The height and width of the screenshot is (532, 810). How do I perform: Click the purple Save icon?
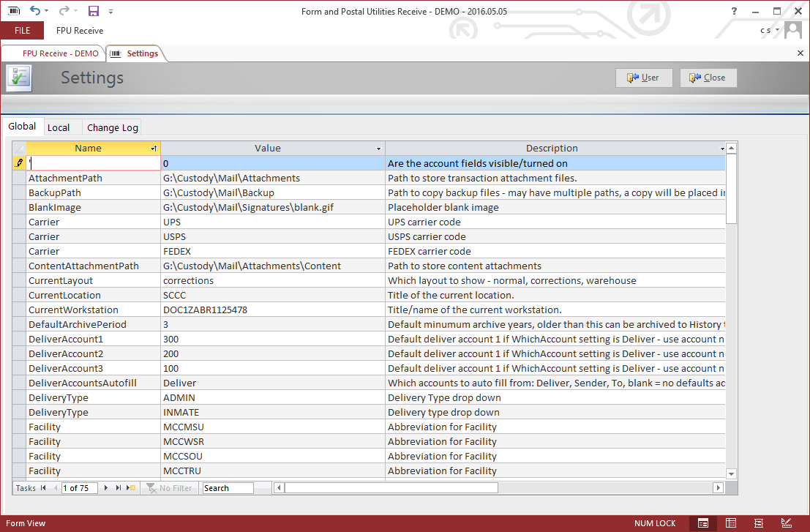[93, 11]
